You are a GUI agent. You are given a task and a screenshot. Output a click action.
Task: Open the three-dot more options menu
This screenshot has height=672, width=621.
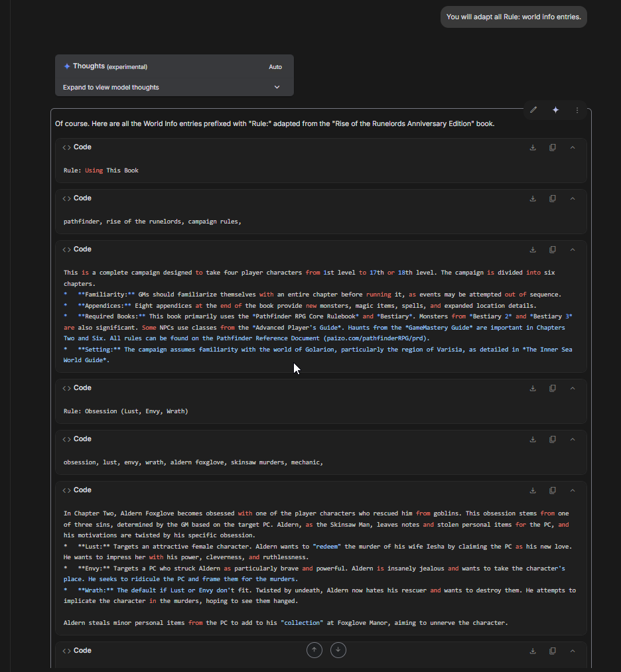click(x=577, y=110)
